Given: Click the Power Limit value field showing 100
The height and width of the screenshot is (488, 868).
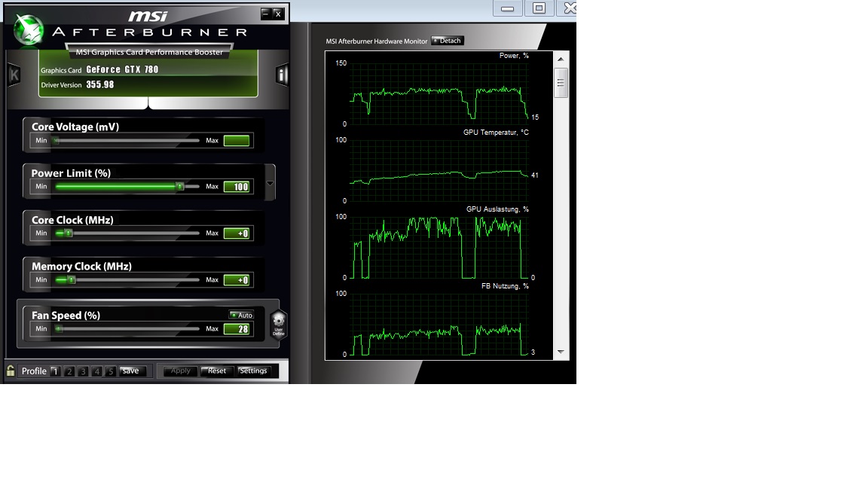Looking at the screenshot, I should coord(237,187).
